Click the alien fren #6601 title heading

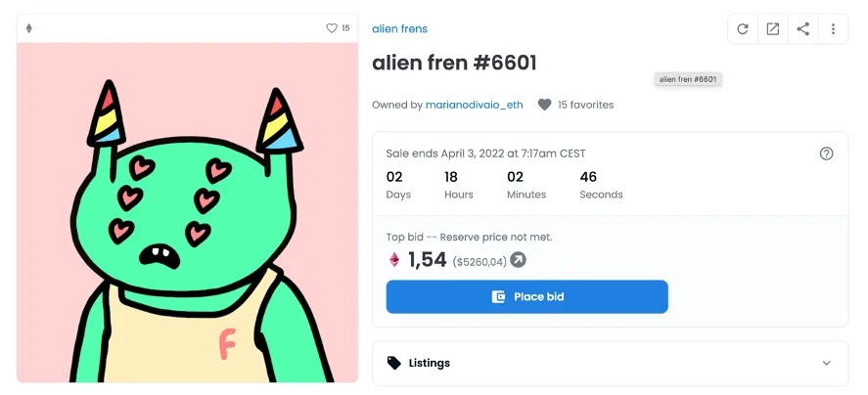coord(454,64)
